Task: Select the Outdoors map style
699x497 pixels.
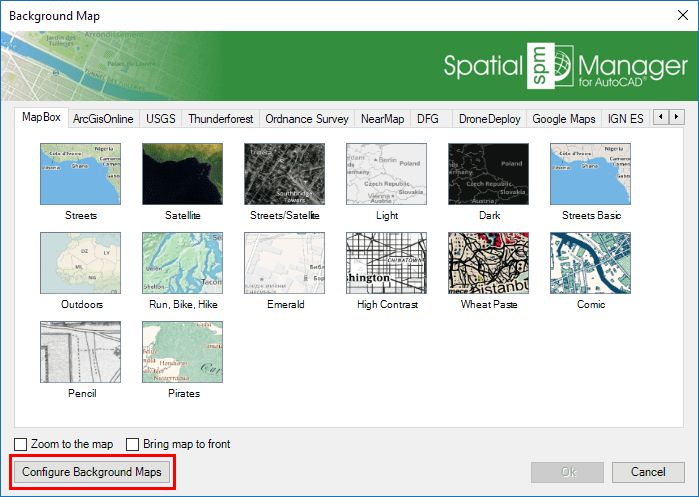Action: [x=80, y=263]
